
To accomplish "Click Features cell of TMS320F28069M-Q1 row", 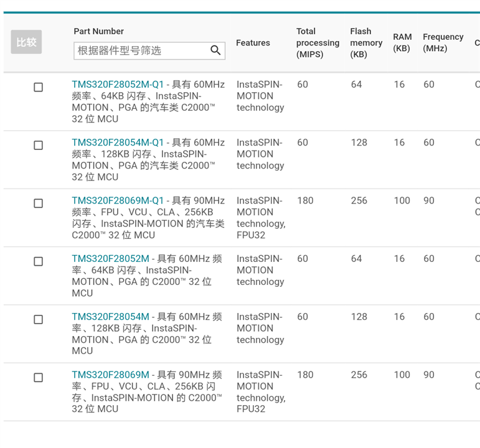I will pyautogui.click(x=261, y=218).
